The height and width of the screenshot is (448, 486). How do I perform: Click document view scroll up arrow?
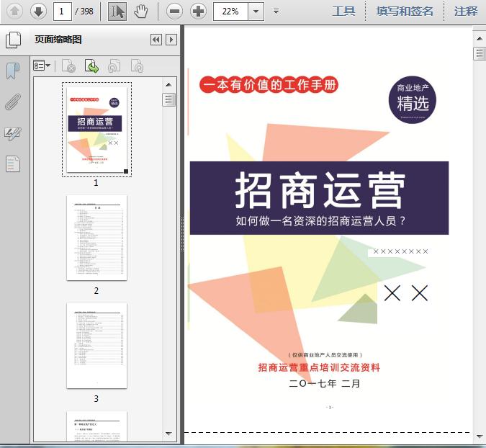click(x=480, y=39)
